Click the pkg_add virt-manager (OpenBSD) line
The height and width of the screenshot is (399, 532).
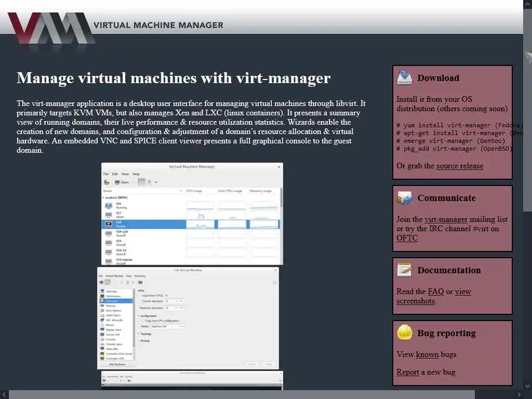[x=454, y=149]
